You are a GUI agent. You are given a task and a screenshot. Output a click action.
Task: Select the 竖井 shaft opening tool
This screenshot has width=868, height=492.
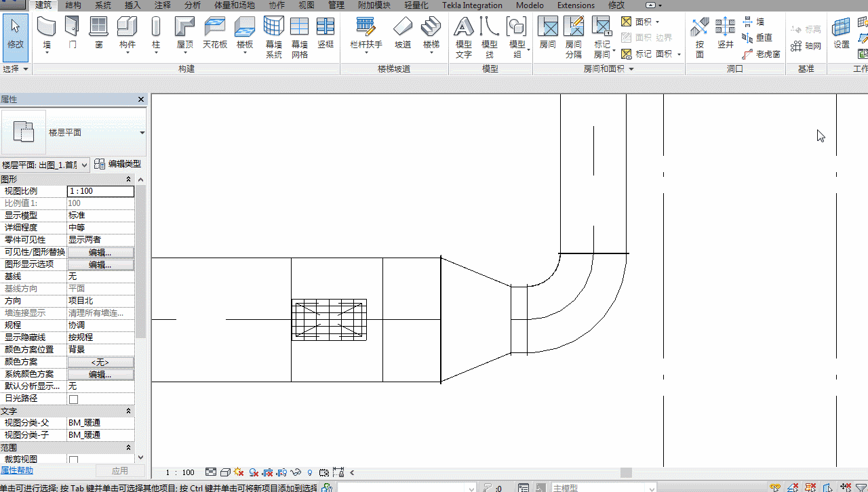726,34
